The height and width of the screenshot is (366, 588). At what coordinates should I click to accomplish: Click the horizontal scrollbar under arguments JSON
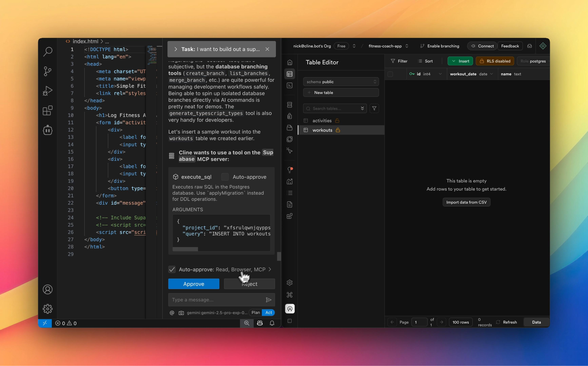click(185, 249)
